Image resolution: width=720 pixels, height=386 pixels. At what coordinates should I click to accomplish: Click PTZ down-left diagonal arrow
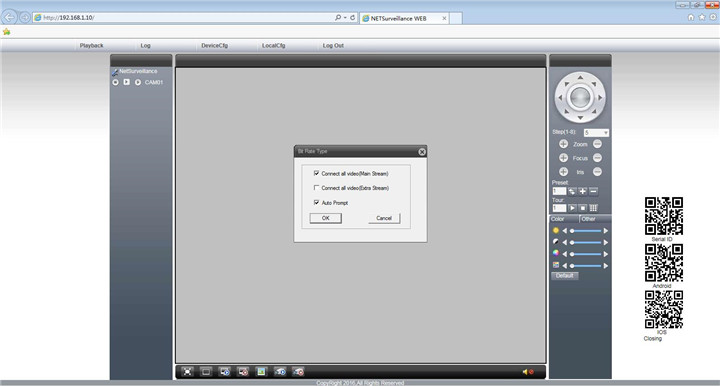567,112
